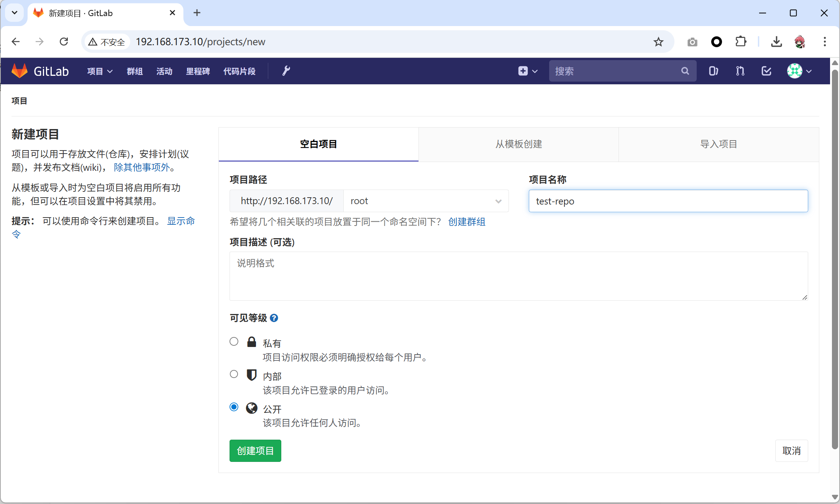Open browser extensions puzzle icon

click(741, 42)
